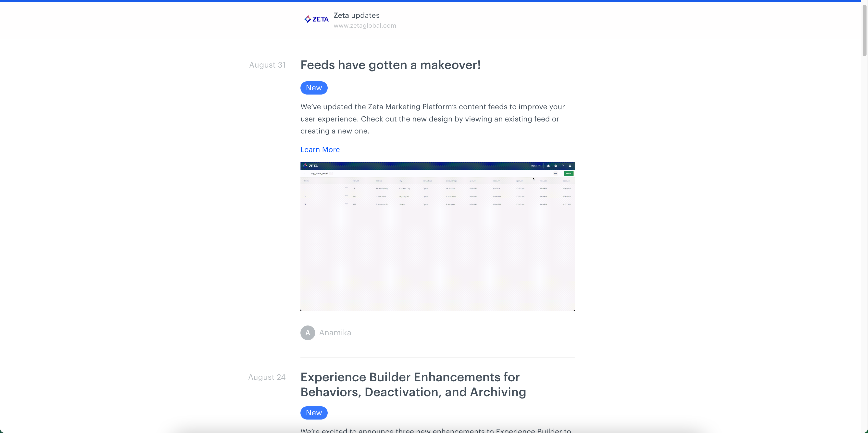Open the 'Feeds have gotten a makeover!' post
This screenshot has width=868, height=433.
pos(390,65)
